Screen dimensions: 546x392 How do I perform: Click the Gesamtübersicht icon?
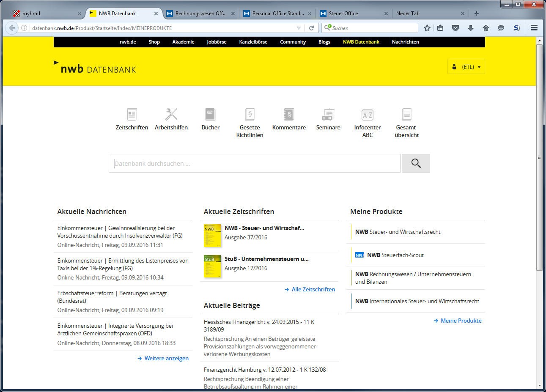click(406, 114)
